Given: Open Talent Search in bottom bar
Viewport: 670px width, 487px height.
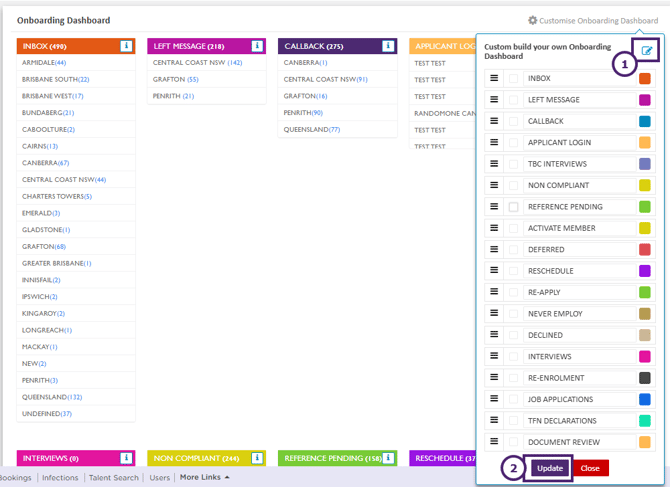Looking at the screenshot, I should [114, 478].
